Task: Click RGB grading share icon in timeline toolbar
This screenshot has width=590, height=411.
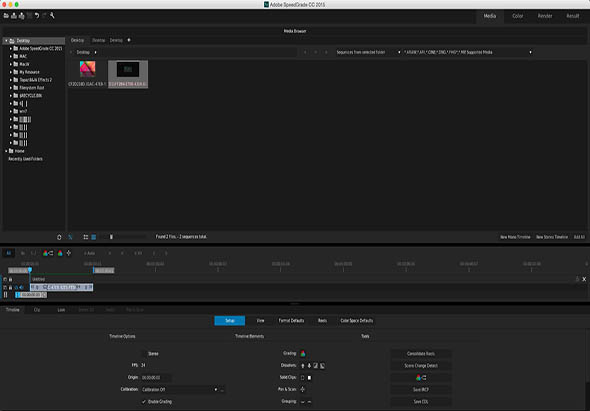Action: point(48,253)
